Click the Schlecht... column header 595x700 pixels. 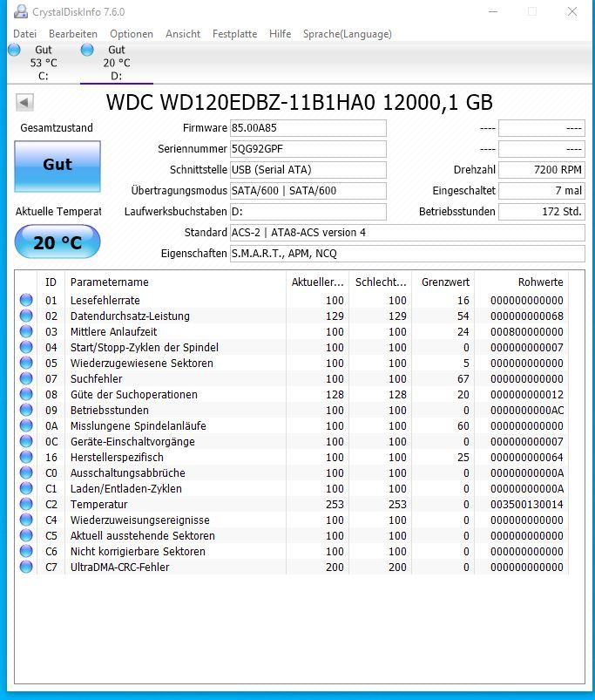381,282
